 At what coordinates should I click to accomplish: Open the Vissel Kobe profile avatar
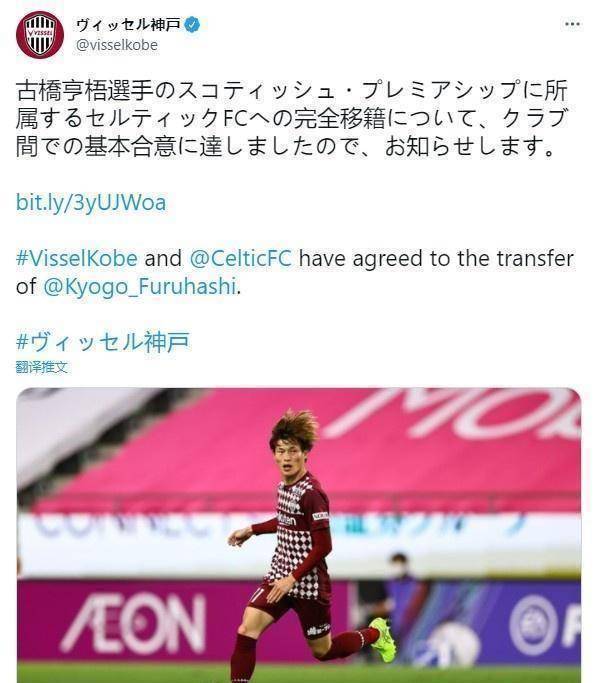[40, 35]
